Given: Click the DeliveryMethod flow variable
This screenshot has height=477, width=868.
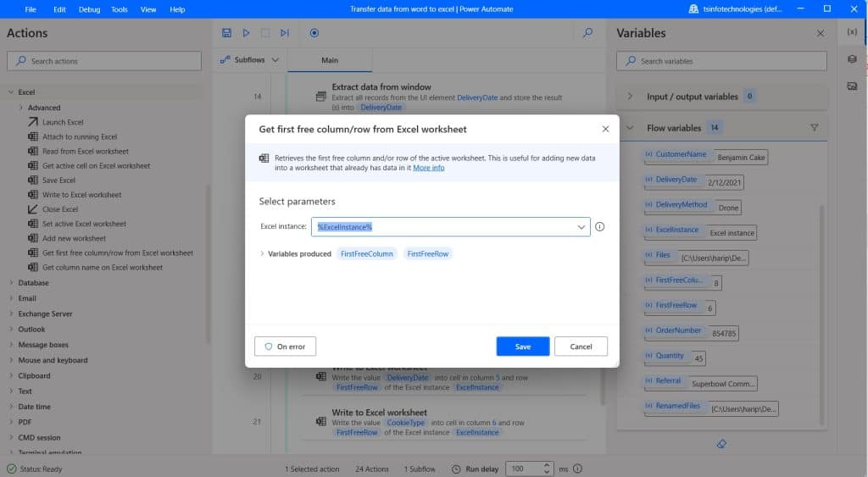Looking at the screenshot, I should (x=681, y=204).
